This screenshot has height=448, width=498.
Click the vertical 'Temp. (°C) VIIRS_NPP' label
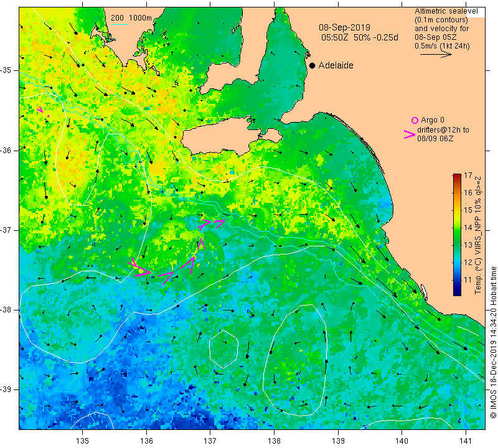click(478, 235)
